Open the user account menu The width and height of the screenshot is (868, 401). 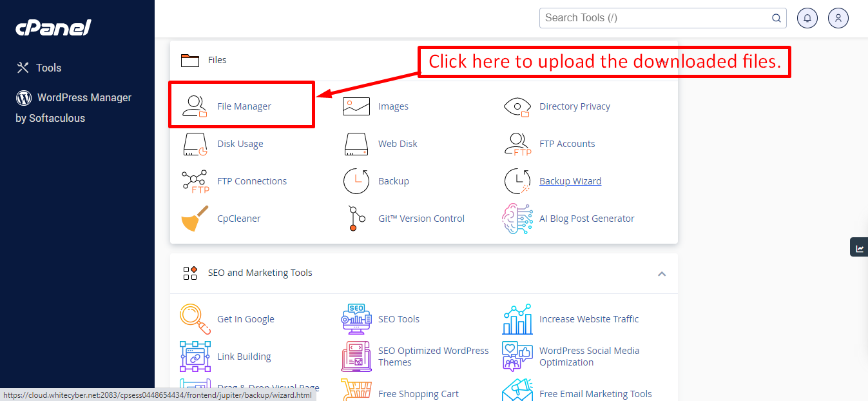click(838, 18)
